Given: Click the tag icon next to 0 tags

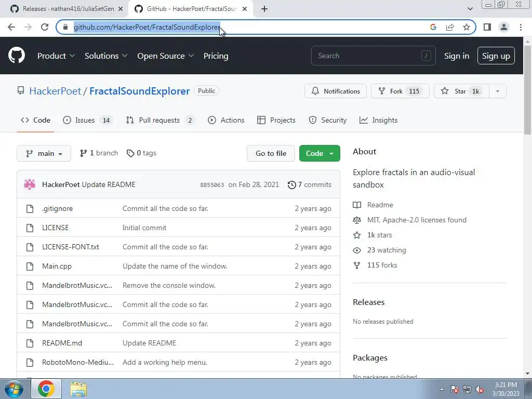Looking at the screenshot, I should click(130, 153).
